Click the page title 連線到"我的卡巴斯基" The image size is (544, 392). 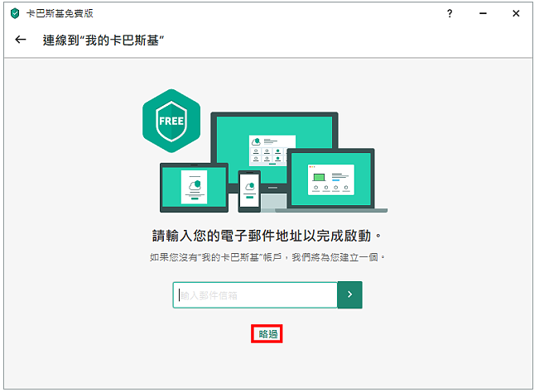[x=104, y=41]
